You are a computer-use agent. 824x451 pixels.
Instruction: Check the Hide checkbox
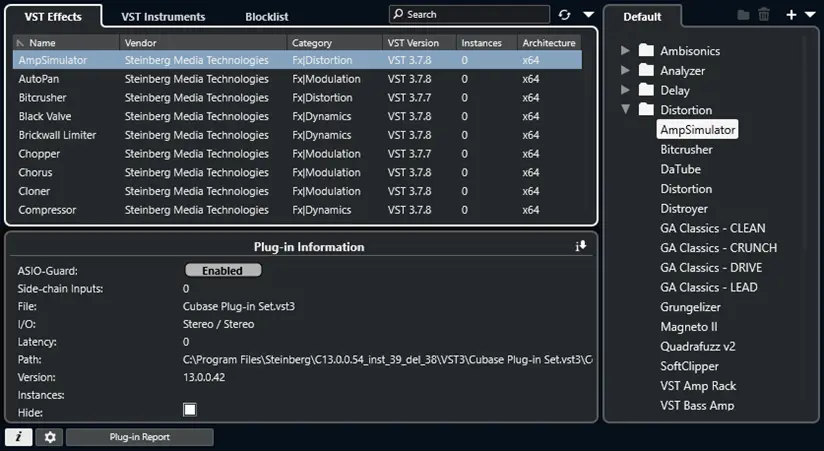click(190, 409)
